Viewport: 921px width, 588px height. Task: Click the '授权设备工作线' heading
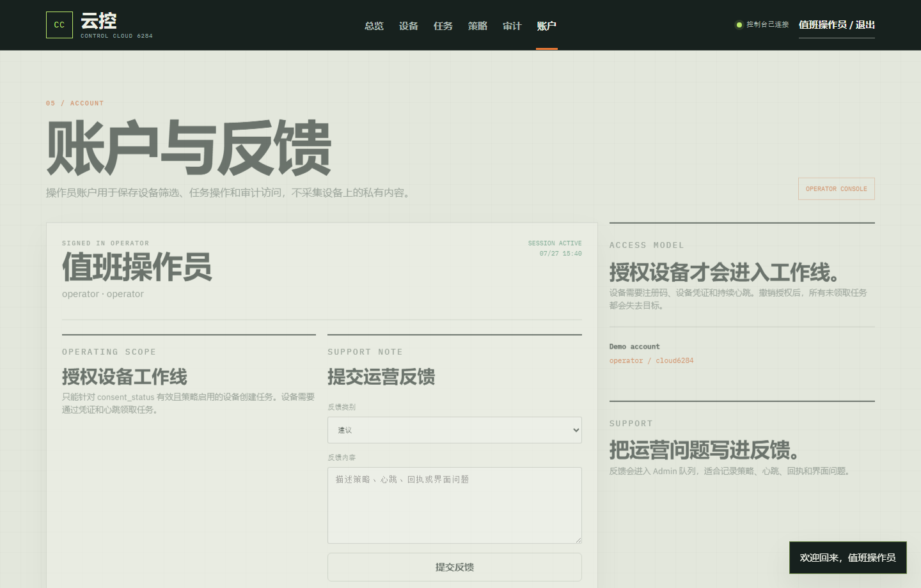125,376
